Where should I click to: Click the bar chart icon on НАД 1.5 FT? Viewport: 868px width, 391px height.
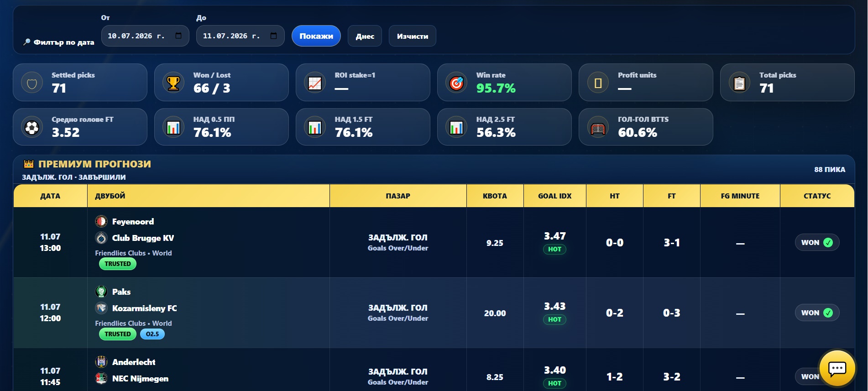(315, 128)
